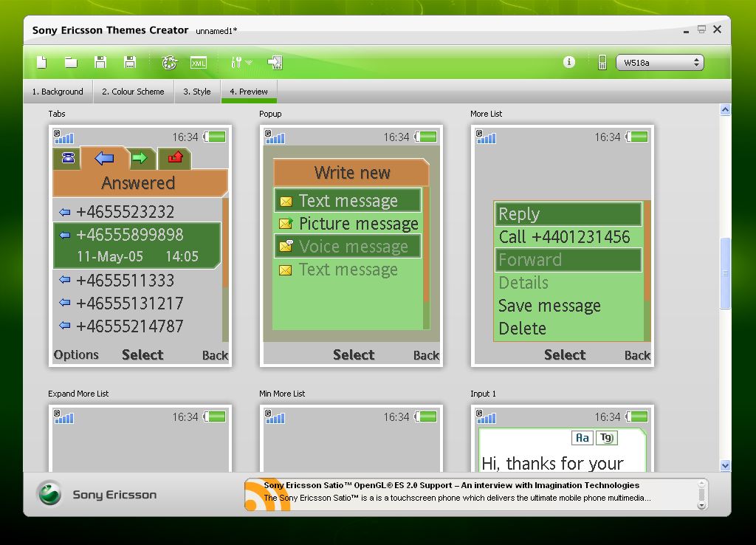
Task: Click 'Options' softkey in Tabs preview
Action: pyautogui.click(x=76, y=355)
